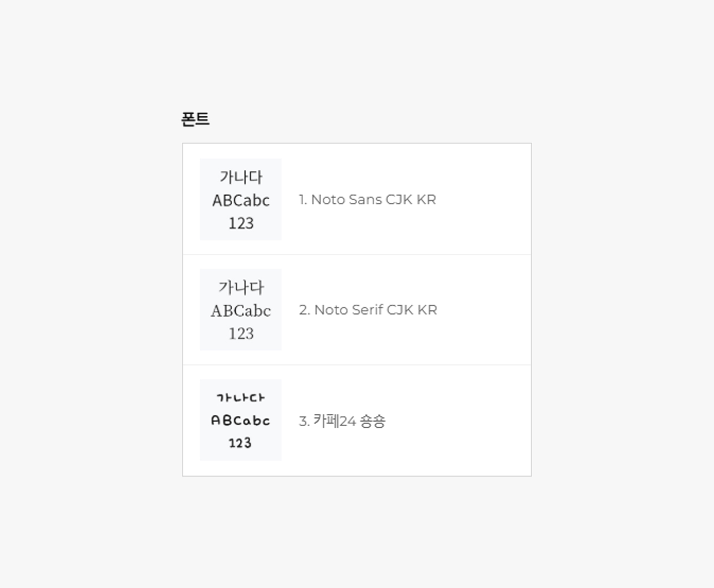Click the word Serif in second font name

coord(367,310)
